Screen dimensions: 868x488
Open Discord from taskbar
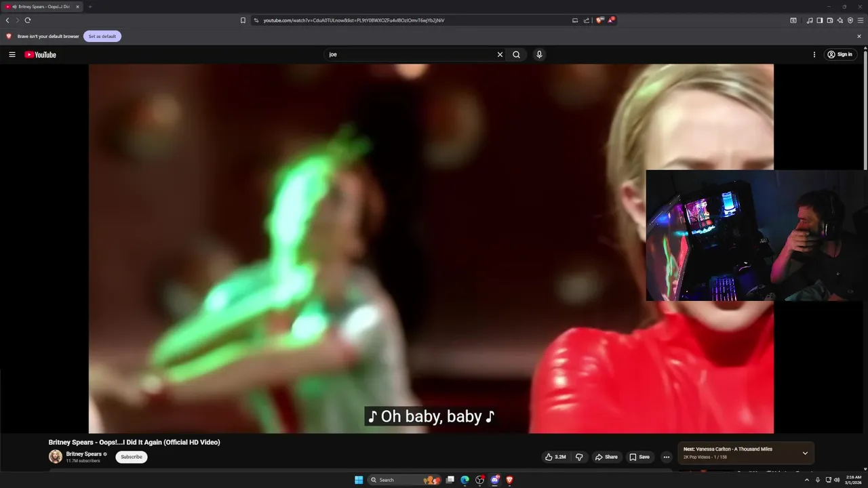pyautogui.click(x=495, y=480)
